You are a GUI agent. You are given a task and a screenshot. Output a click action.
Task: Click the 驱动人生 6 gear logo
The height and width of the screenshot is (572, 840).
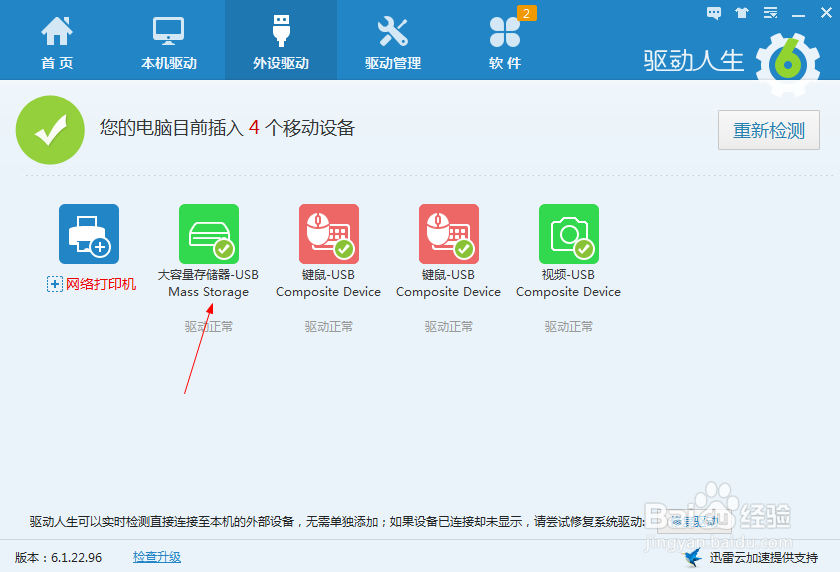tap(788, 64)
